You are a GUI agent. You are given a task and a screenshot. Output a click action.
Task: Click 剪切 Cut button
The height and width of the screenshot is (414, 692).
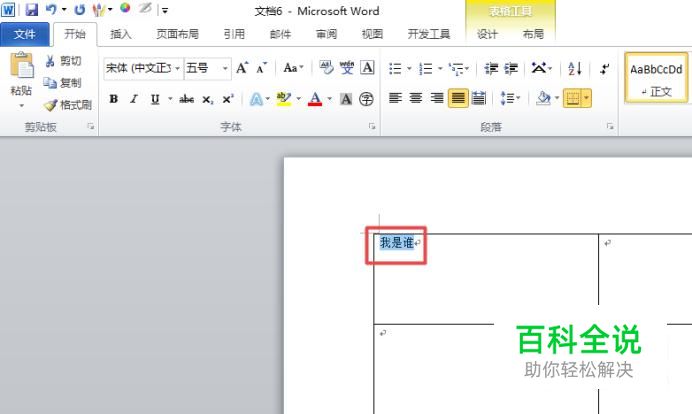(x=64, y=61)
